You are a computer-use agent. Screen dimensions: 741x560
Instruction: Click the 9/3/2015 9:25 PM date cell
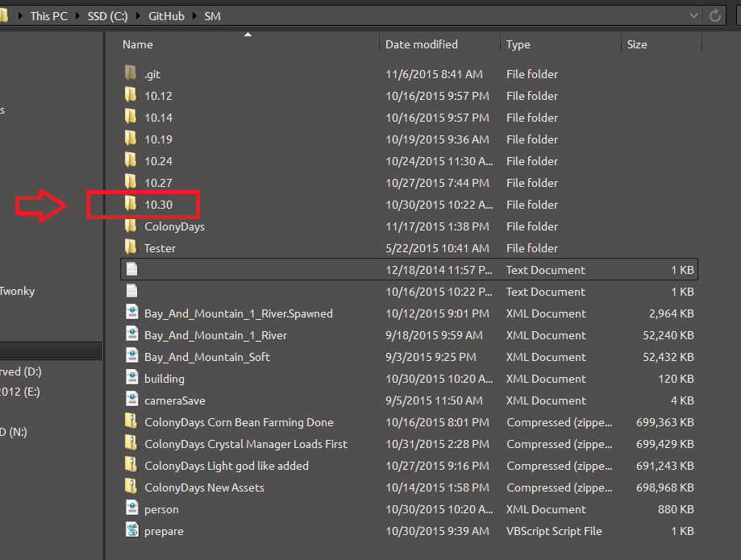[x=431, y=357]
